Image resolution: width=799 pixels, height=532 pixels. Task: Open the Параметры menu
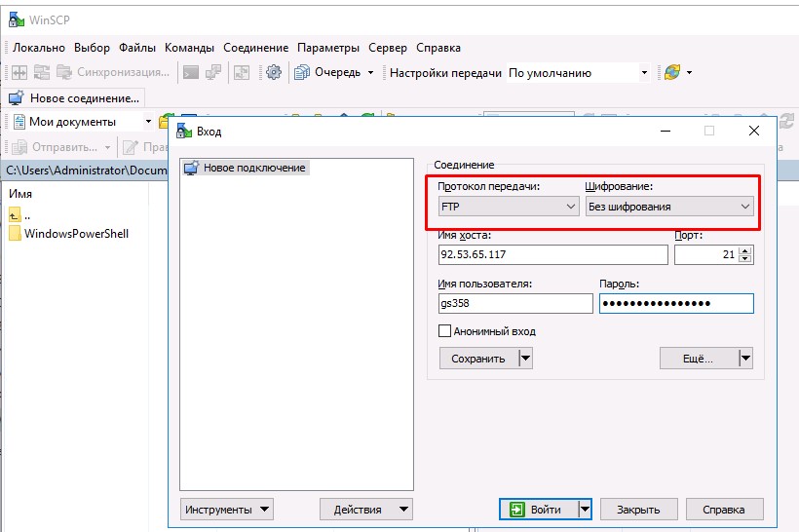328,48
